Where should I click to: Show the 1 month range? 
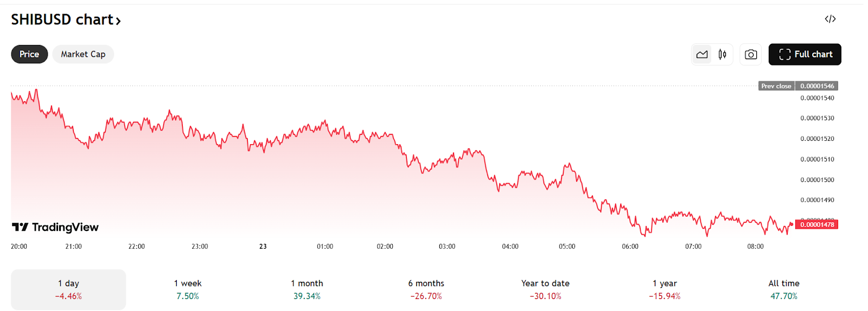307,289
